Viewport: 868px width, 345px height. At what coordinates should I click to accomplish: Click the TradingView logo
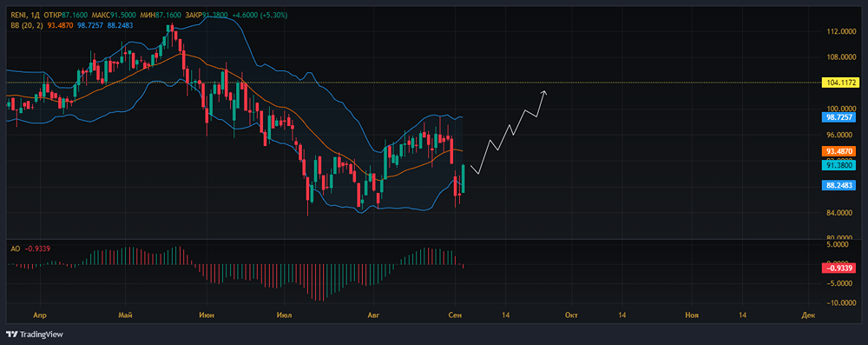coord(35,335)
